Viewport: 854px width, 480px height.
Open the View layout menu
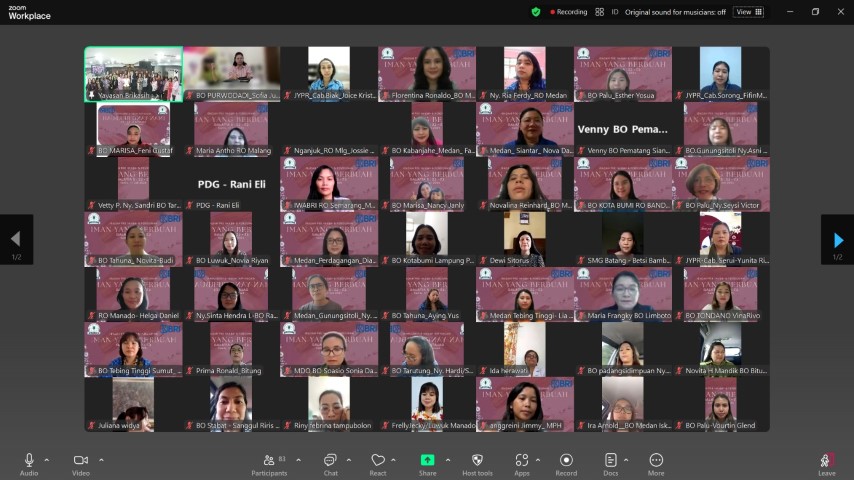(x=747, y=12)
